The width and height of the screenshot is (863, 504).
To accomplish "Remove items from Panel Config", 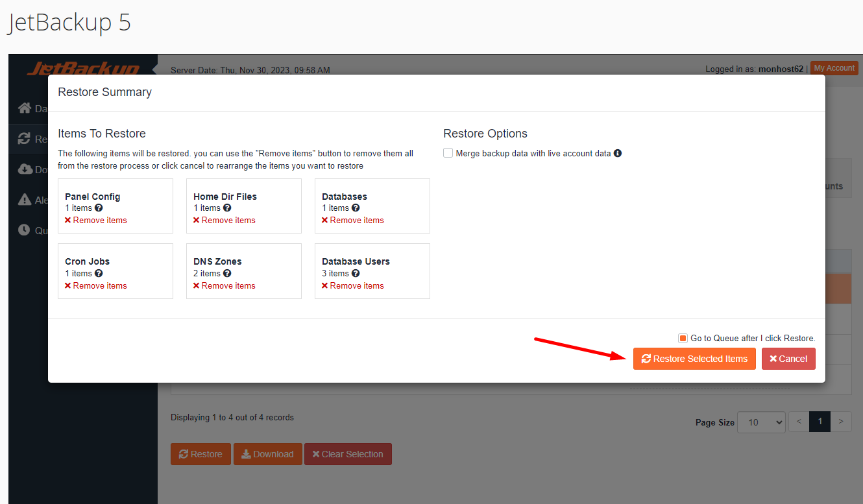I will (96, 221).
